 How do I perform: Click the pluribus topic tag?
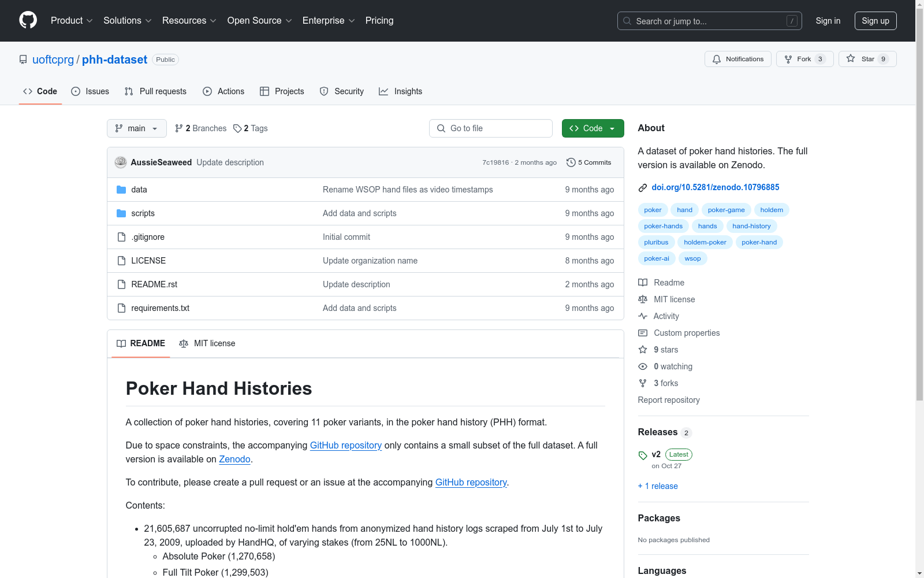(656, 242)
